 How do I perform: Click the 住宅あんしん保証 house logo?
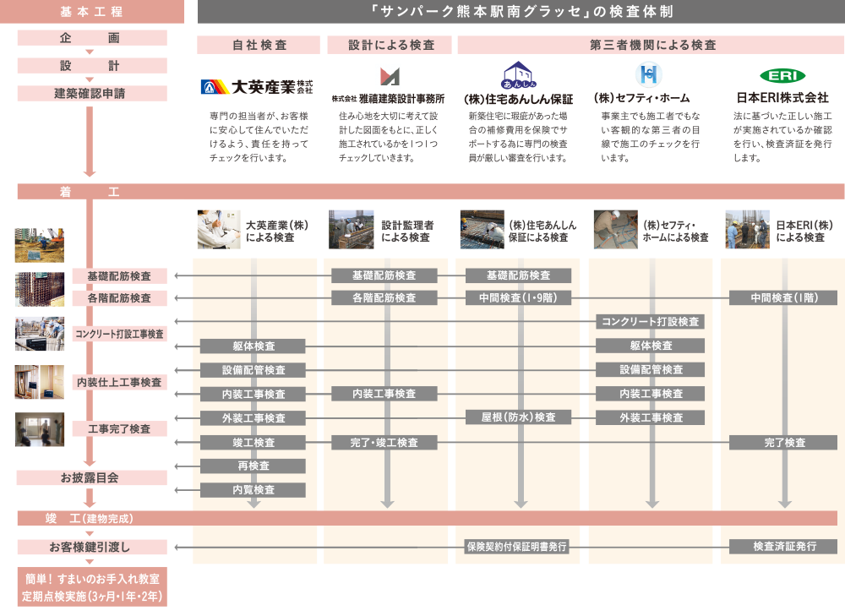pos(518,75)
